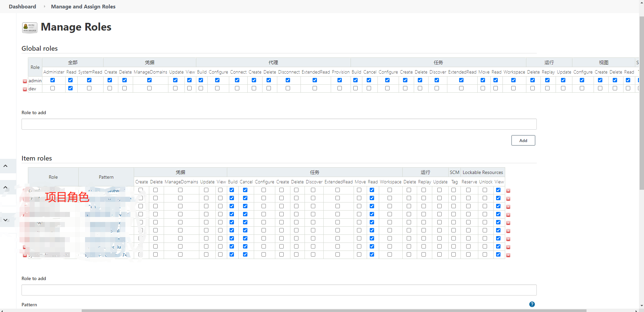Viewport: 644px width, 312px height.
Task: Click the Reserve column header
Action: click(469, 182)
